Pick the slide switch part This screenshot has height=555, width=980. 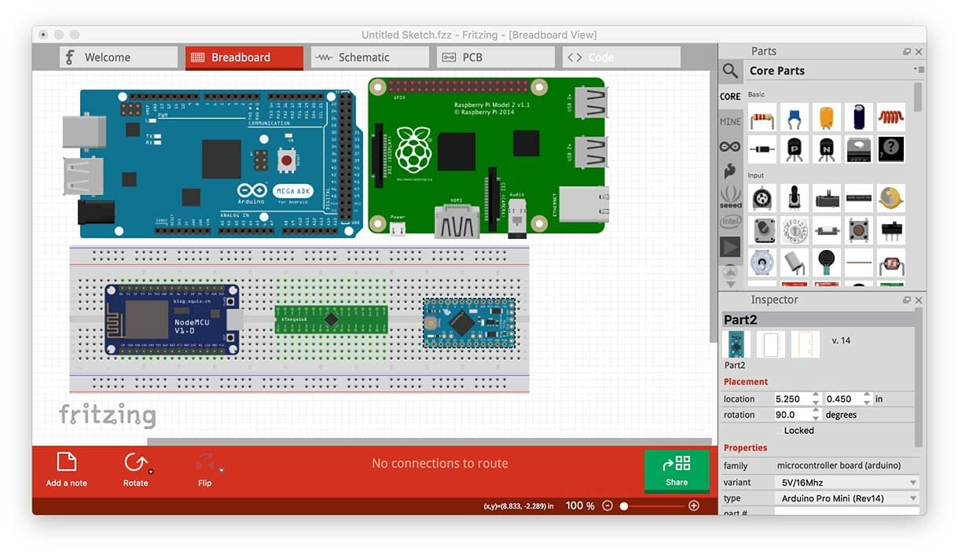890,230
